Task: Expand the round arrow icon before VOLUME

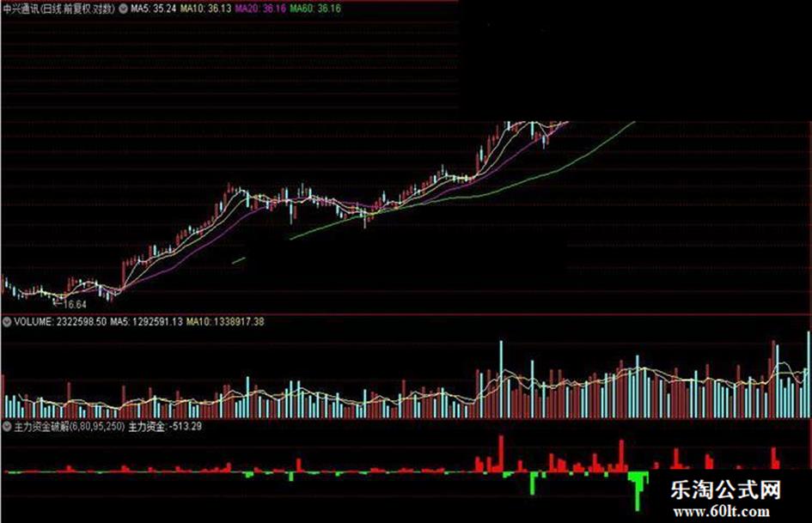Action: [x=7, y=321]
